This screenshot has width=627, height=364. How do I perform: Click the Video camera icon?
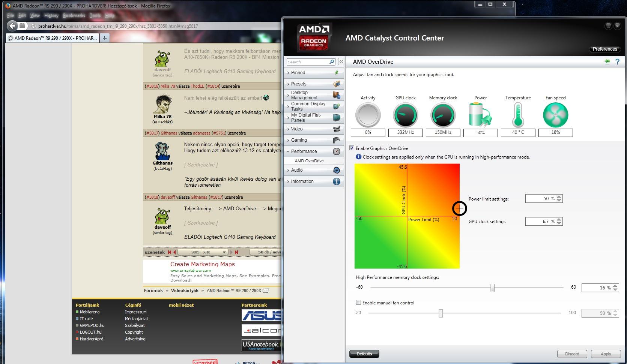[x=337, y=129]
